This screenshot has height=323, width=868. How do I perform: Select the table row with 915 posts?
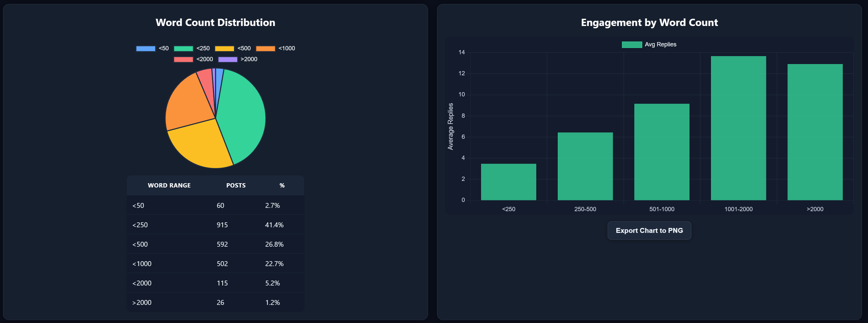tap(215, 225)
